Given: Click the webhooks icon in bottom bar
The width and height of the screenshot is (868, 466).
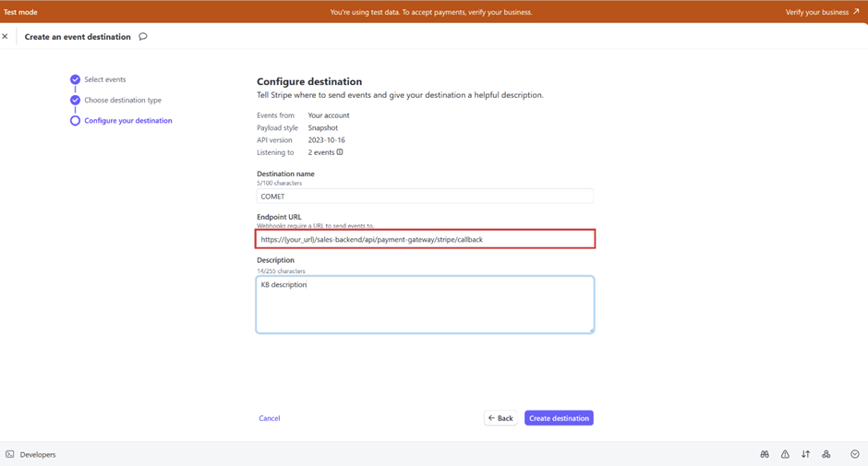Looking at the screenshot, I should pos(826,454).
